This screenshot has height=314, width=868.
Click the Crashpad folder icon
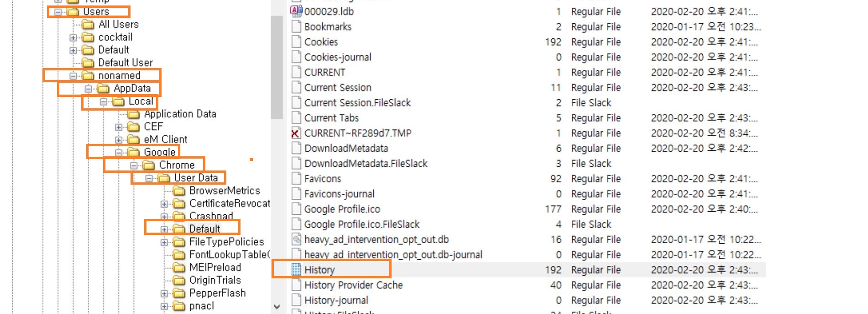pyautogui.click(x=179, y=216)
